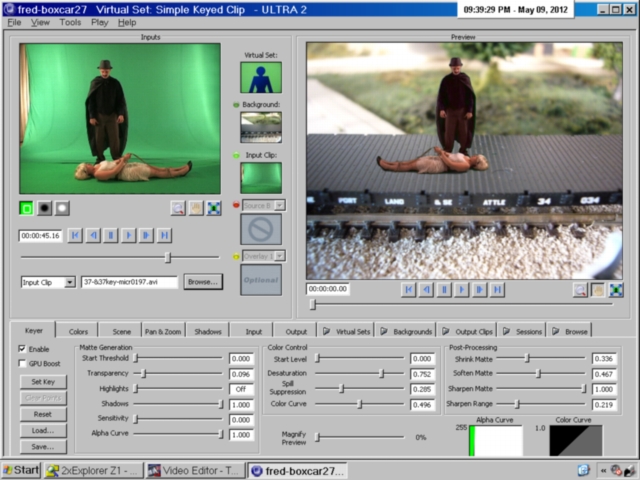Jump to the end of input clip
The image size is (640, 480).
point(165,236)
